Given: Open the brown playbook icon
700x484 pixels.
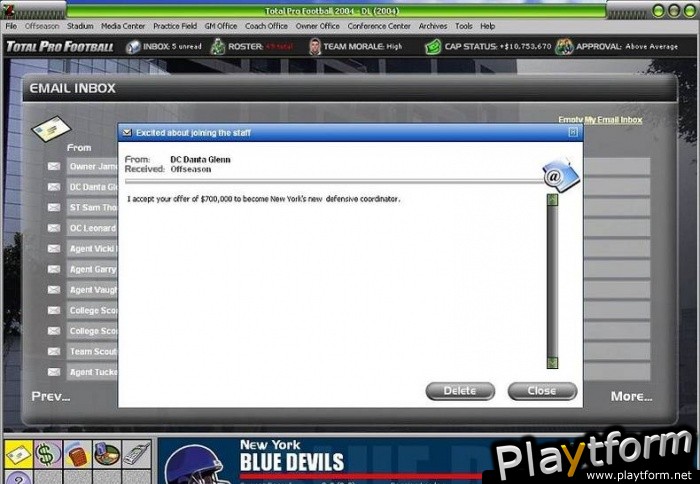Looking at the screenshot, I should pyautogui.click(x=77, y=455).
